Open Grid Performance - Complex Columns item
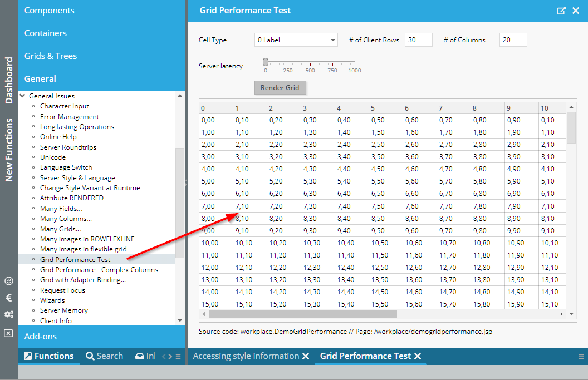588x380 pixels. tap(99, 270)
